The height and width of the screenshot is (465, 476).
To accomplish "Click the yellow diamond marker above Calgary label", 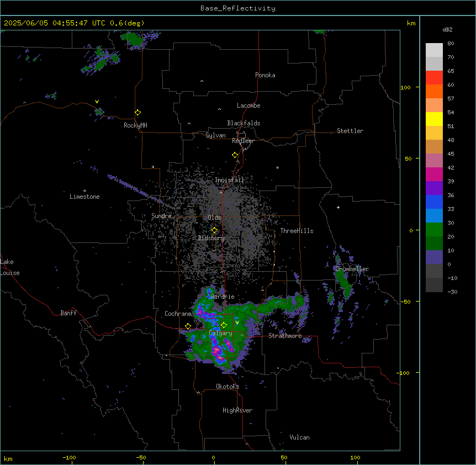I will point(224,325).
